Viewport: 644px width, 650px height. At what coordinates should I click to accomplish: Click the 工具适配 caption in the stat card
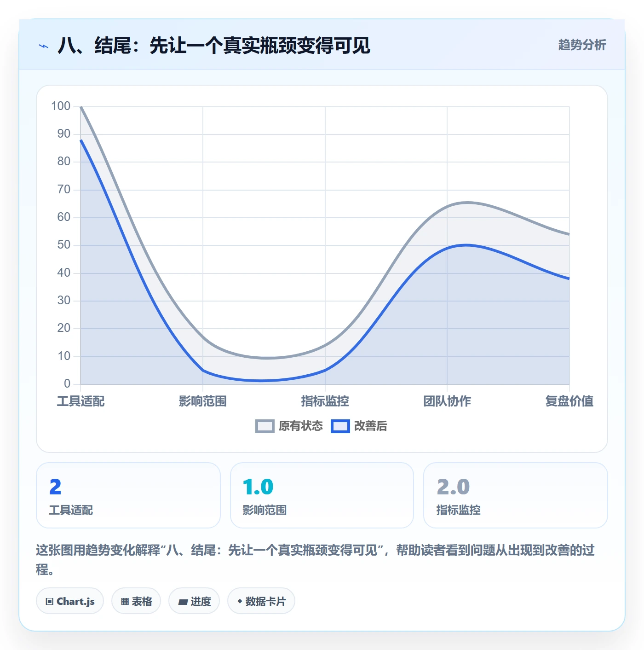[71, 510]
